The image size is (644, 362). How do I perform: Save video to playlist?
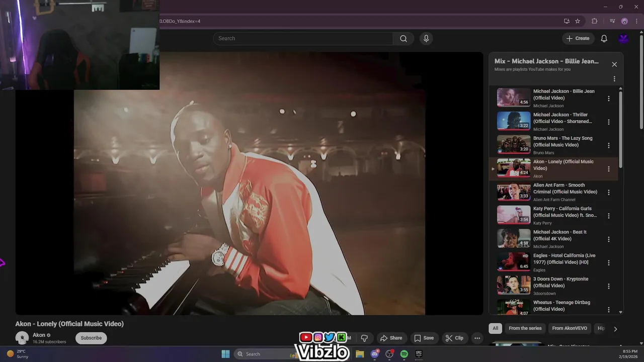tap(424, 338)
